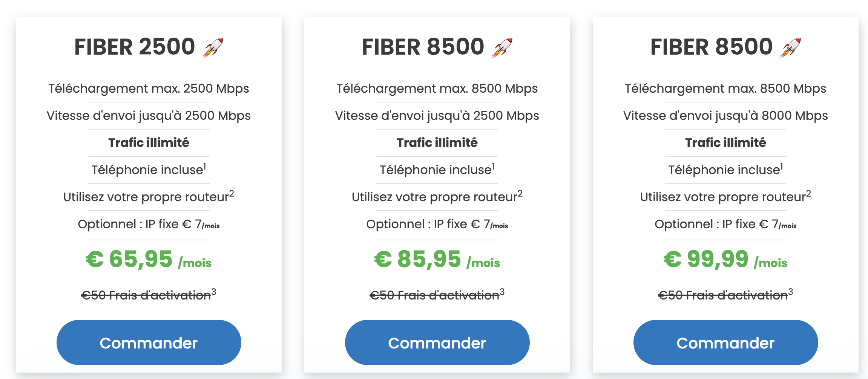Click struck-through €50 activation fee in FIBER 2500 card
Image resolution: width=868 pixels, height=379 pixels.
pyautogui.click(x=146, y=295)
